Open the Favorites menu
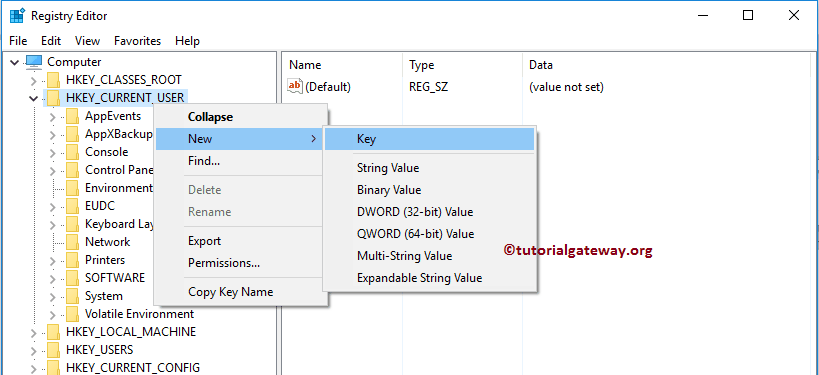 click(x=137, y=41)
